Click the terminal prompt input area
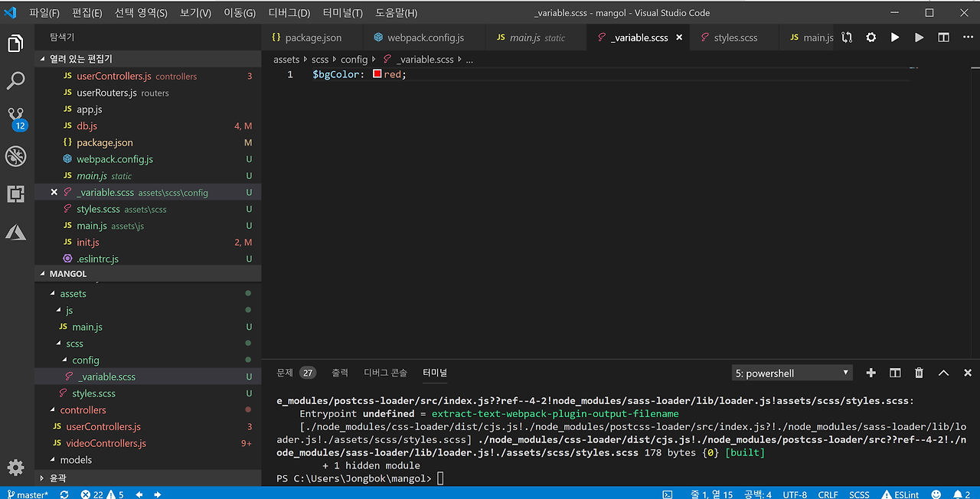This screenshot has height=499, width=980. 440,478
